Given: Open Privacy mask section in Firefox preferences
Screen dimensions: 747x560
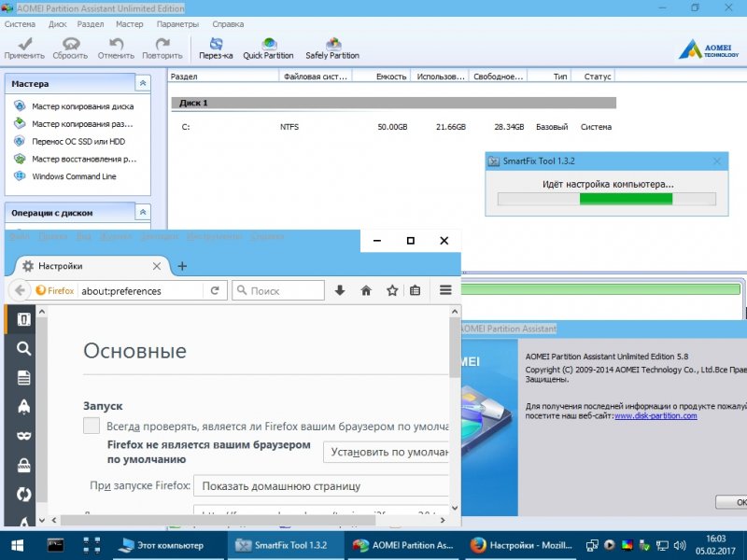Looking at the screenshot, I should 23,435.
